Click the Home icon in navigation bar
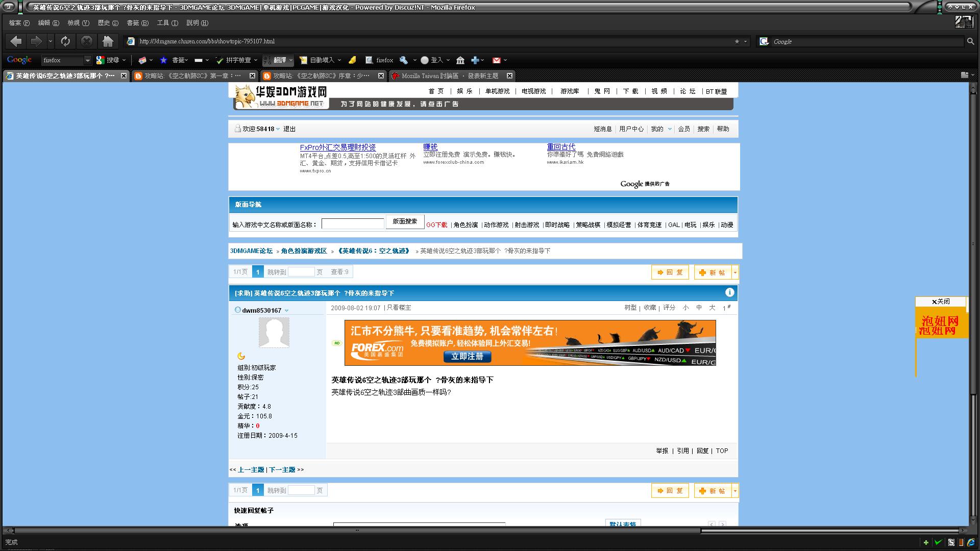 108,41
